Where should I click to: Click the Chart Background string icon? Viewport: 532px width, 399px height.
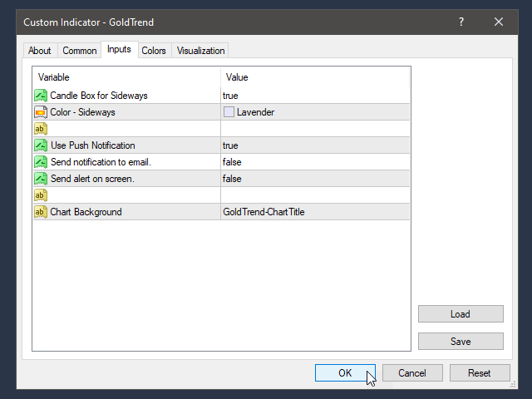pyautogui.click(x=41, y=212)
